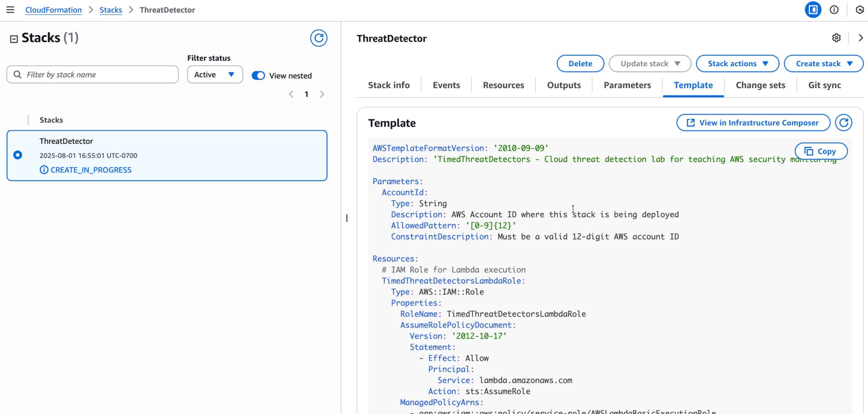Switch to the Stack info tab
This screenshot has height=414, width=868.
pos(389,85)
